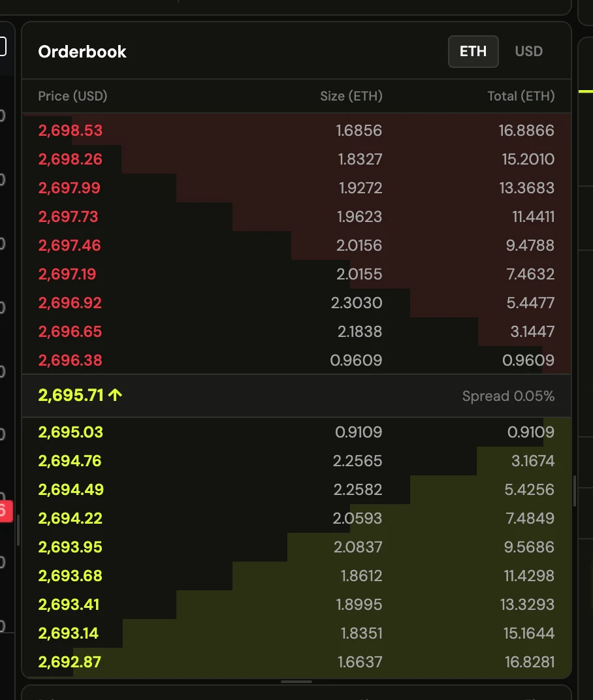Select the bid price 2,693.41
Viewport: 593px width, 700px height.
[x=69, y=605]
